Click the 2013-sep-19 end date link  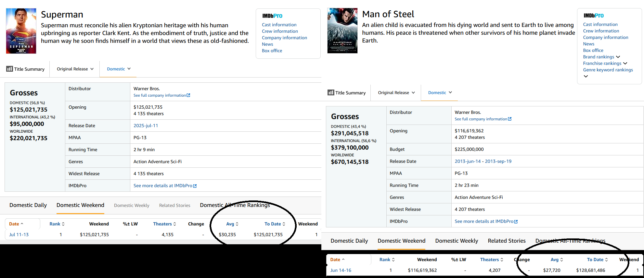tap(498, 161)
